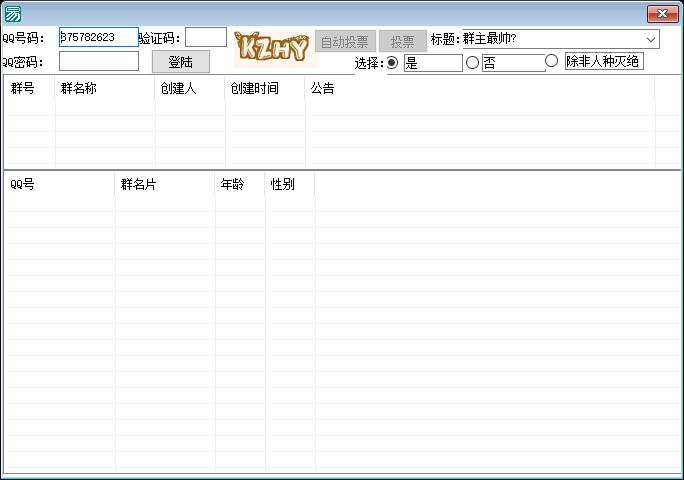
Task: Click the 投票 vote button
Action: coord(403,41)
